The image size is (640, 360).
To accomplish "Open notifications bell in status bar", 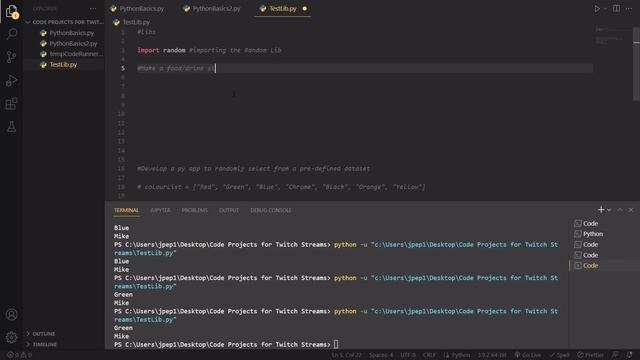I will click(629, 355).
